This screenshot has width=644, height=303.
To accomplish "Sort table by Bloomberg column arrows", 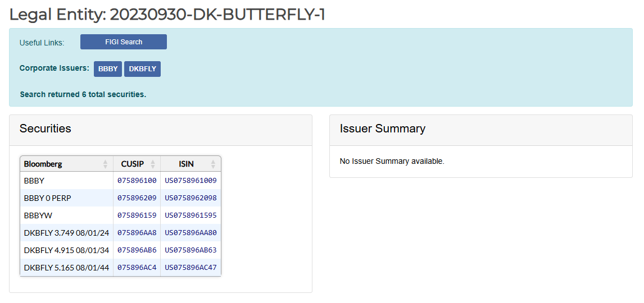I will point(106,164).
